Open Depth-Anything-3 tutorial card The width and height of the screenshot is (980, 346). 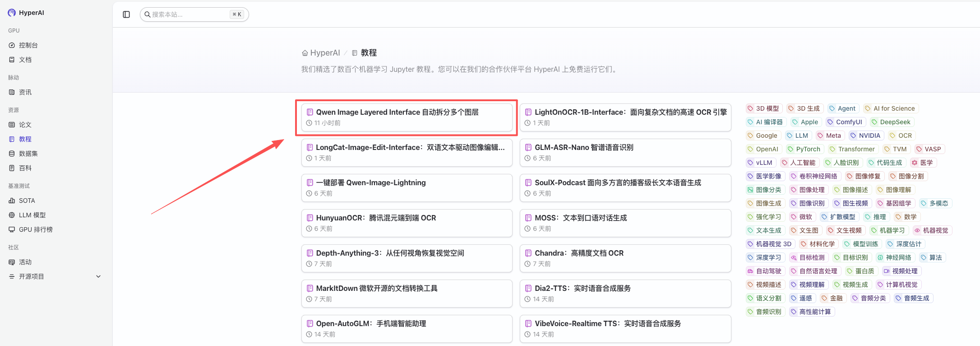[407, 258]
